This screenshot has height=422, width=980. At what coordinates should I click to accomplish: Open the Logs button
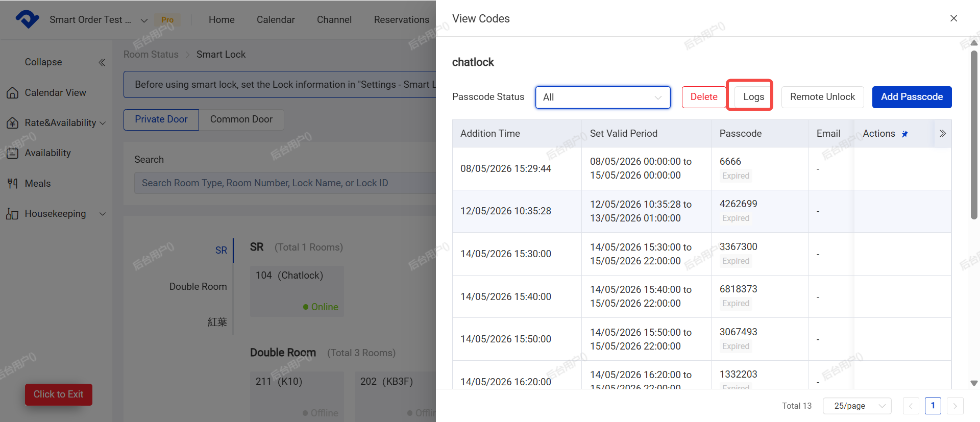pos(753,97)
